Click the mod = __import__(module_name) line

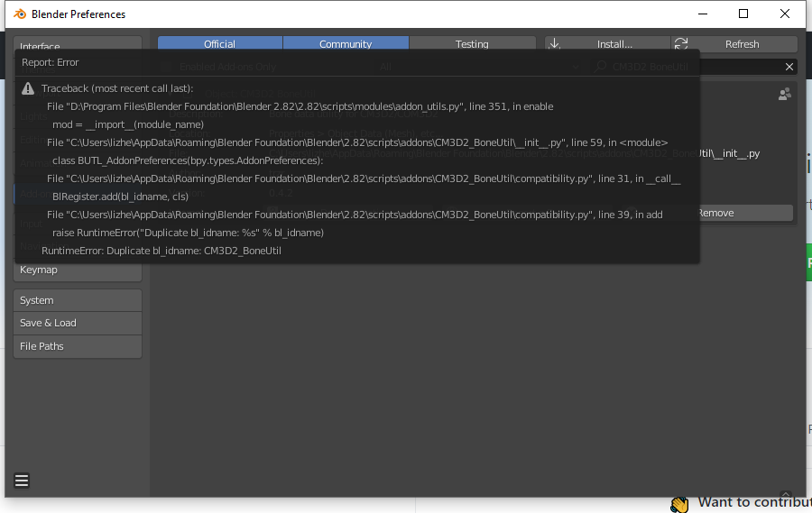(x=128, y=124)
